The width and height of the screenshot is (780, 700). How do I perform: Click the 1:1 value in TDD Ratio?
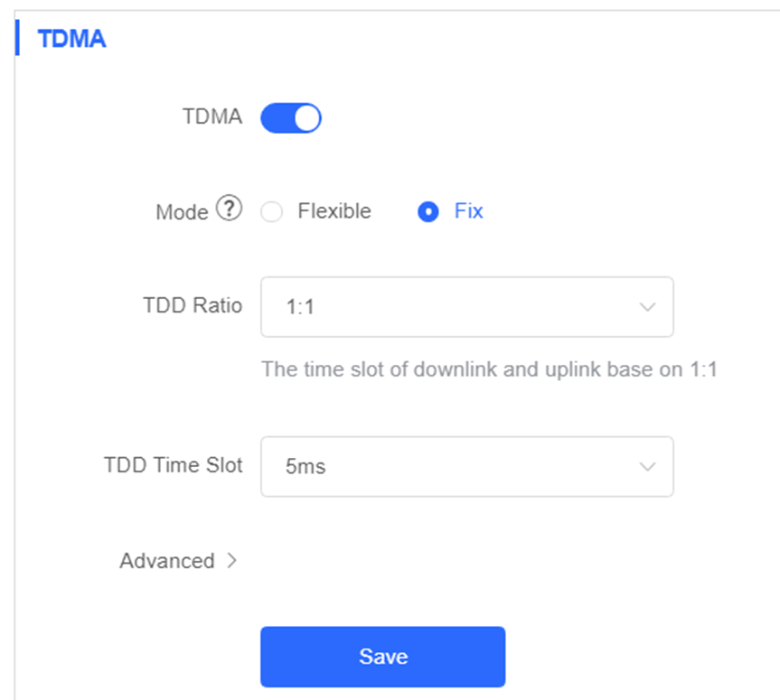[300, 307]
